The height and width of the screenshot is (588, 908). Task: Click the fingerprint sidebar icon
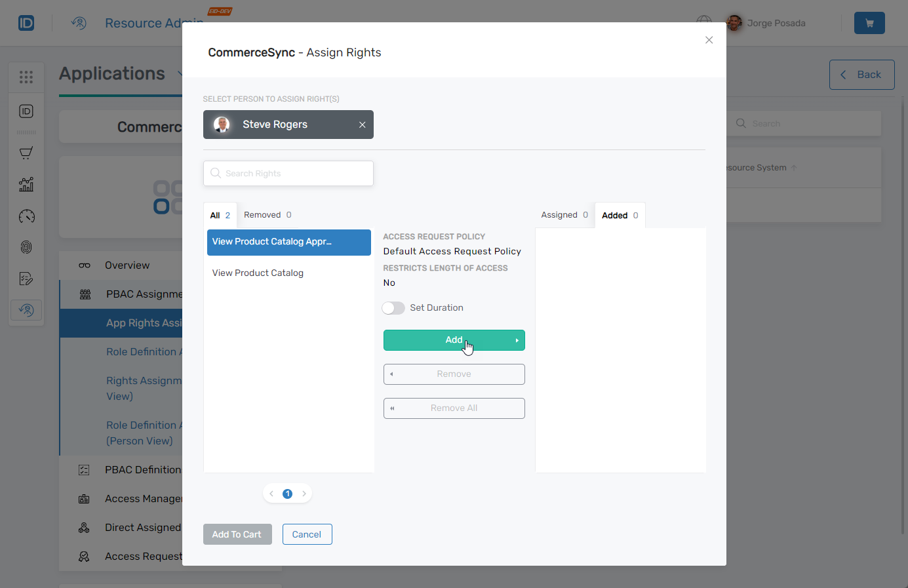[26, 248]
